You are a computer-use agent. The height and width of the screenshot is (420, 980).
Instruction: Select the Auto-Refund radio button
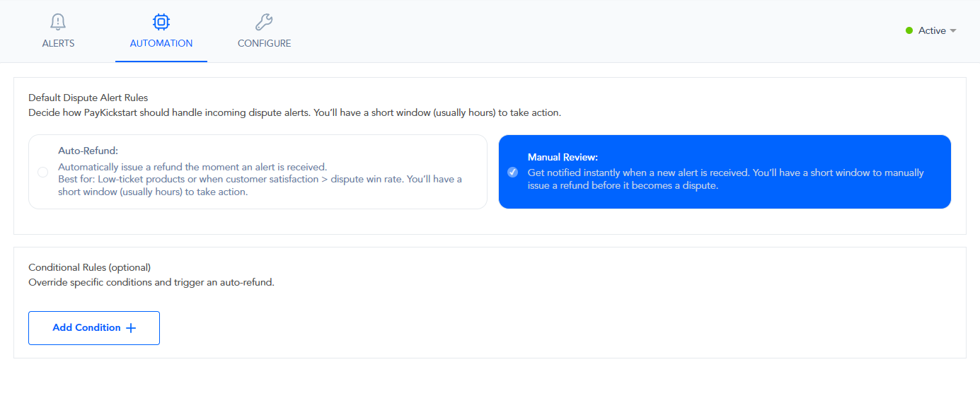coord(43,173)
